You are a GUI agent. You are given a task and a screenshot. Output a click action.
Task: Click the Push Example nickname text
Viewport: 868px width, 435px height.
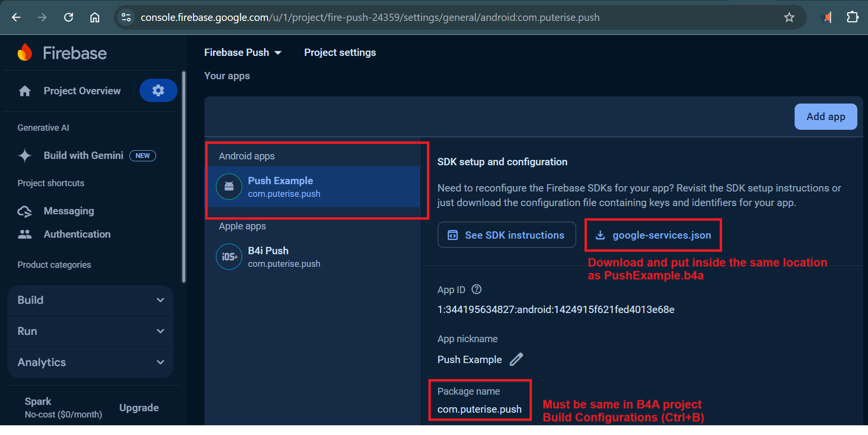click(470, 360)
